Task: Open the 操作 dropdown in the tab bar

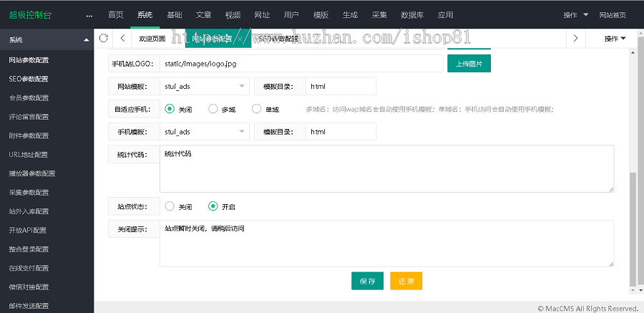Action: (x=615, y=39)
